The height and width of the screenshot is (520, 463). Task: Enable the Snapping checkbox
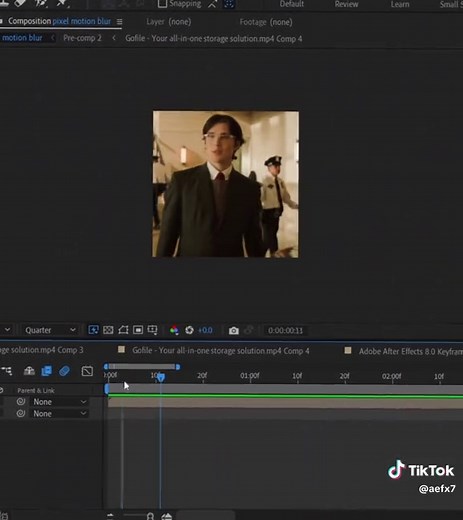point(162,4)
